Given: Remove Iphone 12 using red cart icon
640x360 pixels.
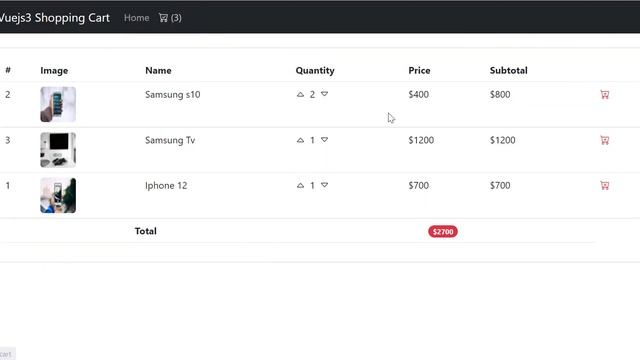Looking at the screenshot, I should pos(604,186).
